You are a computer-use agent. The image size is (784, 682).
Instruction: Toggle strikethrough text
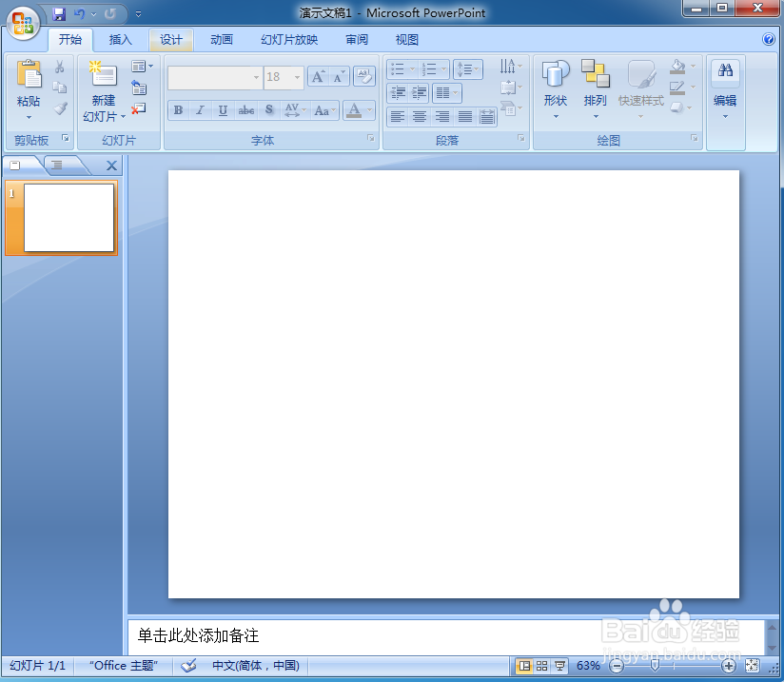(x=246, y=110)
